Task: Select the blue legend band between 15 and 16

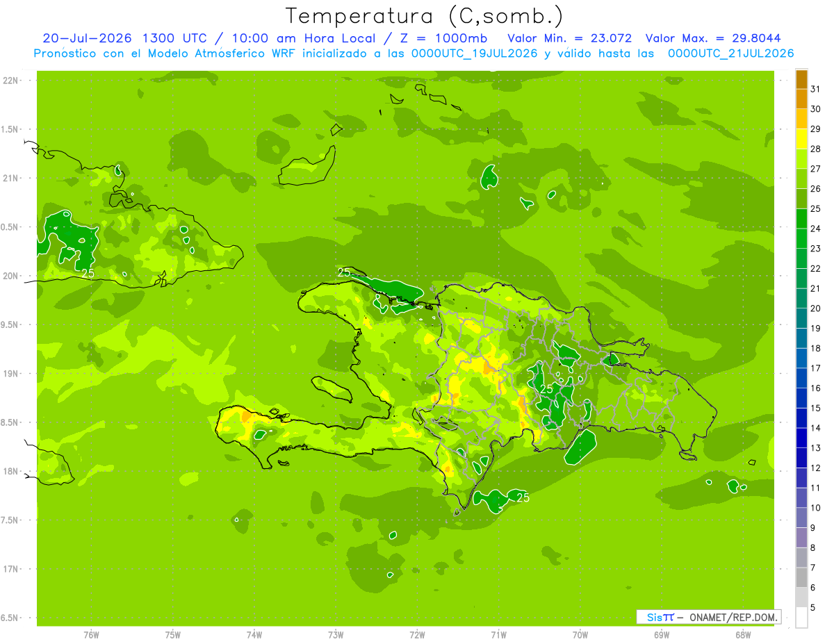Action: [801, 398]
